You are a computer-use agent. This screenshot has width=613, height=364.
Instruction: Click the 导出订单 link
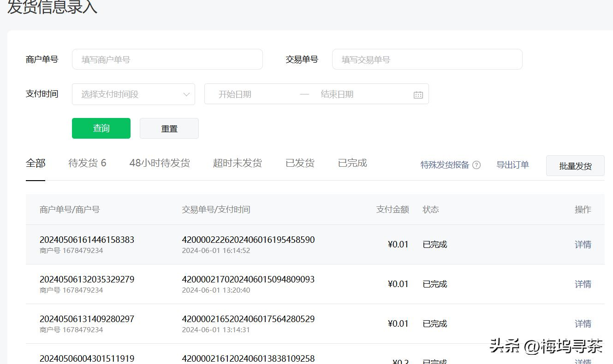click(512, 165)
